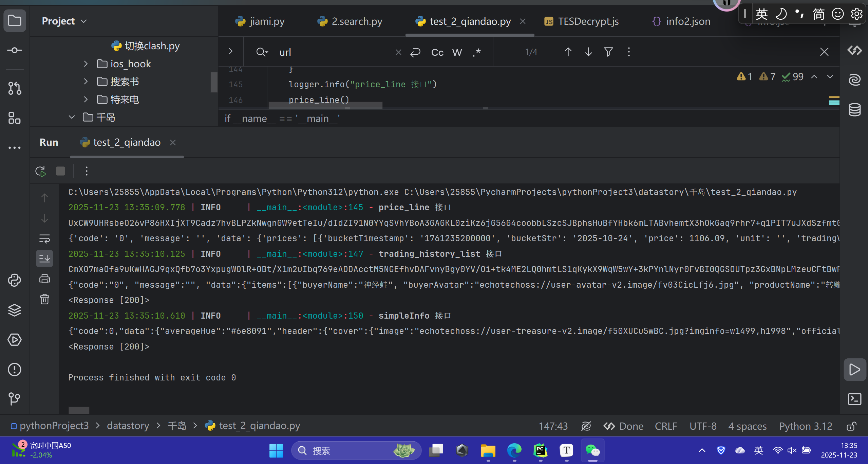
Task: Toggle soft-wrap in run console
Action: coord(44,239)
